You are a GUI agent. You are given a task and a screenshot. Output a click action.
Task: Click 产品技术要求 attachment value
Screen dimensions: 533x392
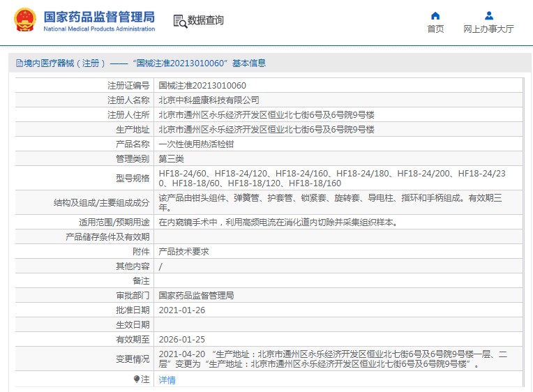tap(183, 252)
